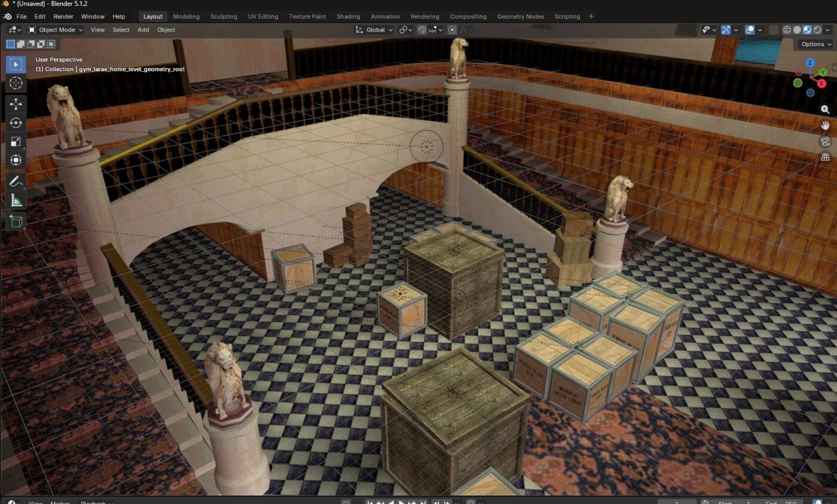
Task: Open the snapping options dropdown
Action: (435, 30)
